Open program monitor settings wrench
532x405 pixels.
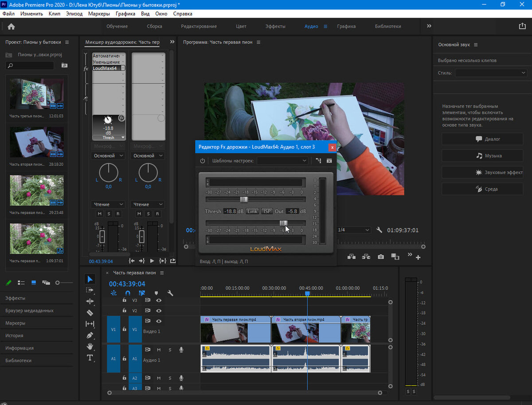379,230
